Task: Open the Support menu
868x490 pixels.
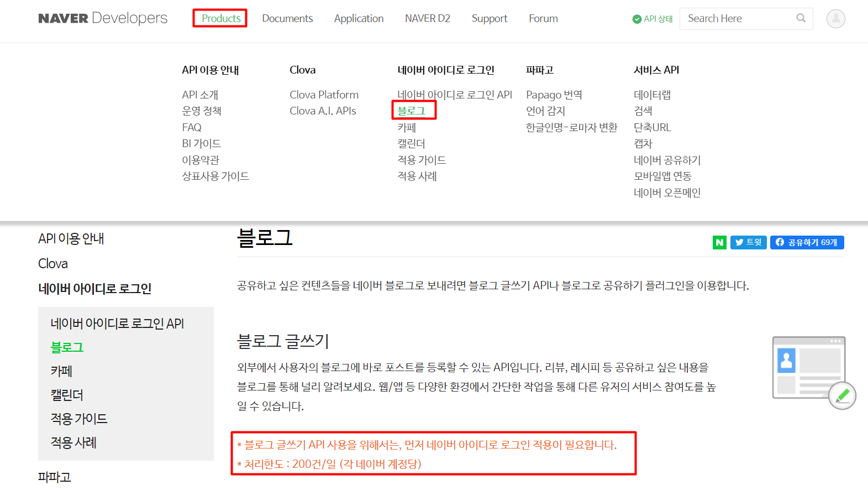Action: coord(489,18)
